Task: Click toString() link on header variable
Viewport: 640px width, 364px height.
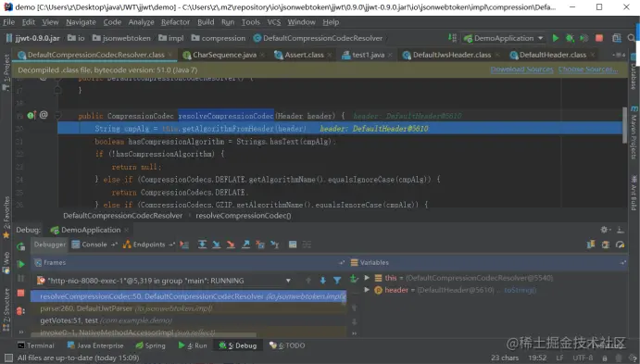Action: click(x=520, y=290)
